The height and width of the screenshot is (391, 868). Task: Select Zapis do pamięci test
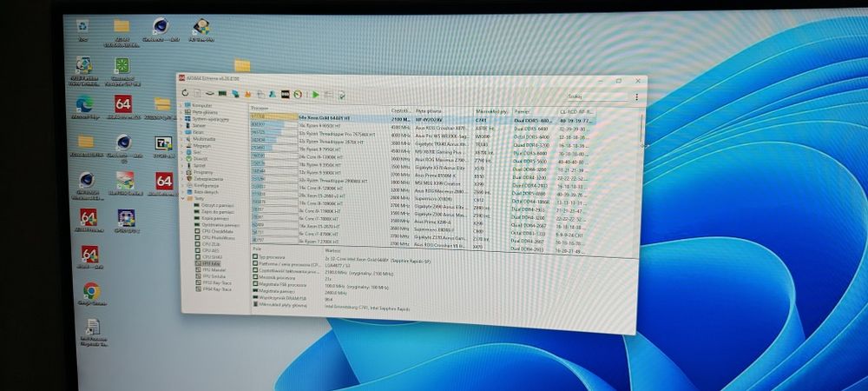[214, 211]
